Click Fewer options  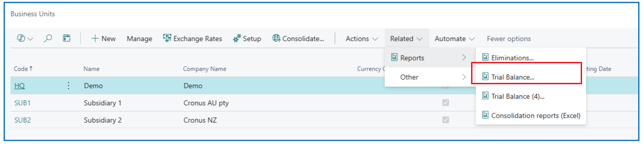tap(509, 39)
